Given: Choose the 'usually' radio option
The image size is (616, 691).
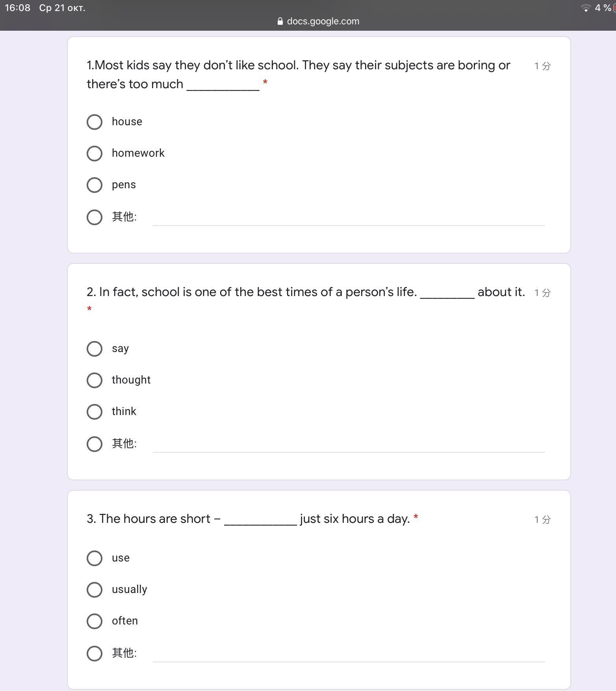Looking at the screenshot, I should (95, 590).
